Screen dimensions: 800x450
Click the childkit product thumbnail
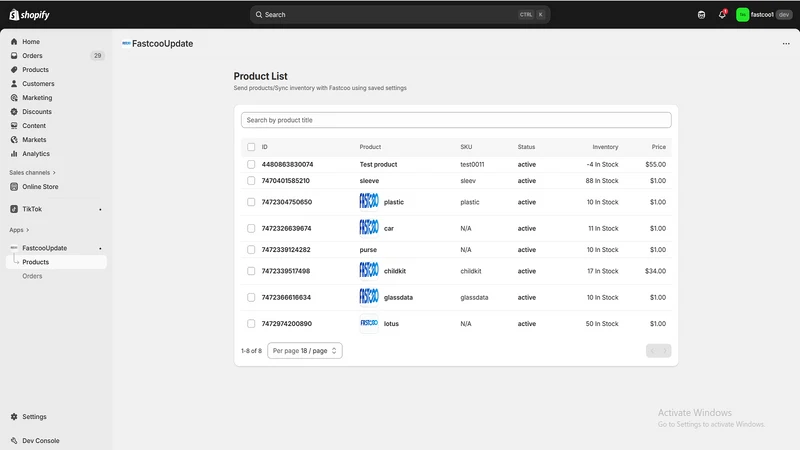pyautogui.click(x=369, y=269)
